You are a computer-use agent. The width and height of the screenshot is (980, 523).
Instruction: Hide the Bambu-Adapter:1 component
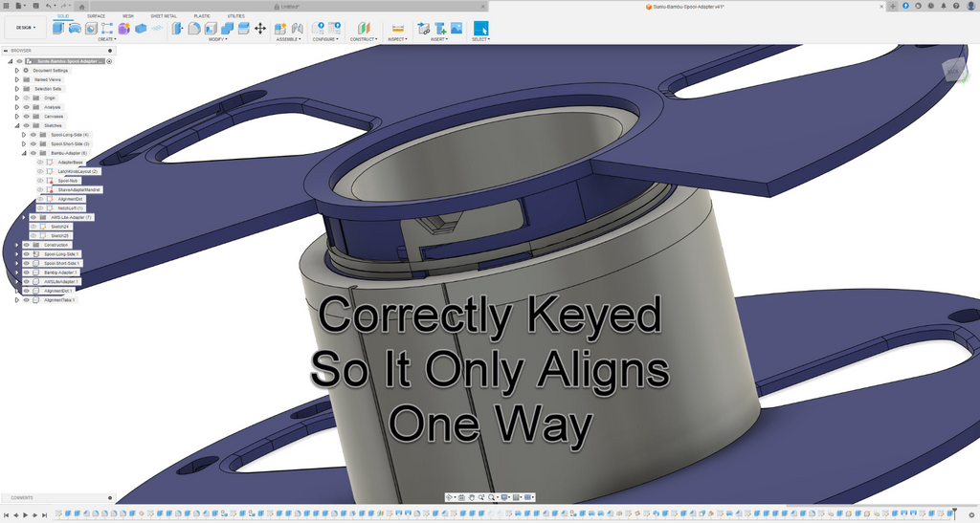click(27, 272)
